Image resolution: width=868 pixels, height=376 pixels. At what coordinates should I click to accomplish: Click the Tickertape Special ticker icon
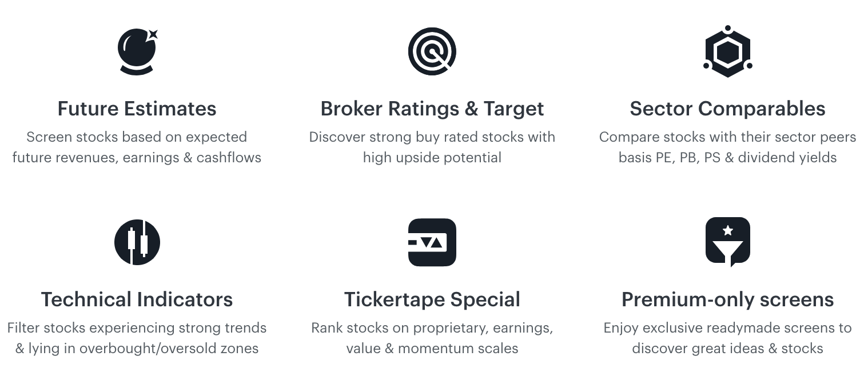432,242
